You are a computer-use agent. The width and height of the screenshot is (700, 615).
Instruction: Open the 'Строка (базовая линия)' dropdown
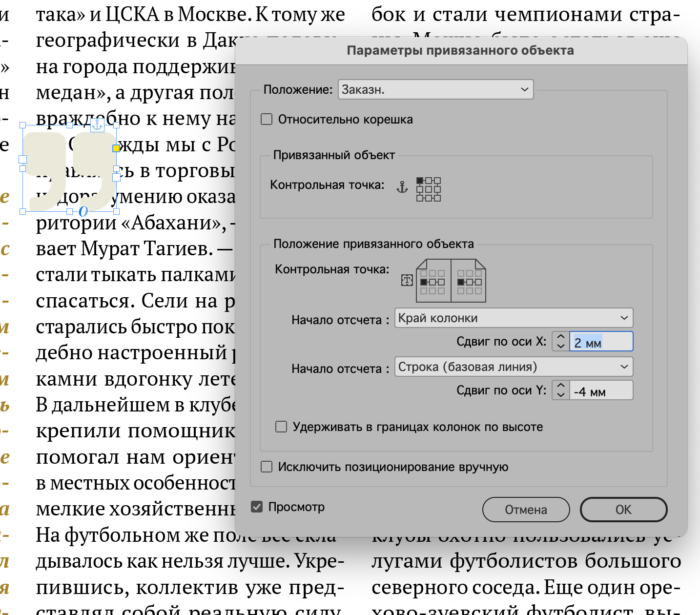click(514, 367)
